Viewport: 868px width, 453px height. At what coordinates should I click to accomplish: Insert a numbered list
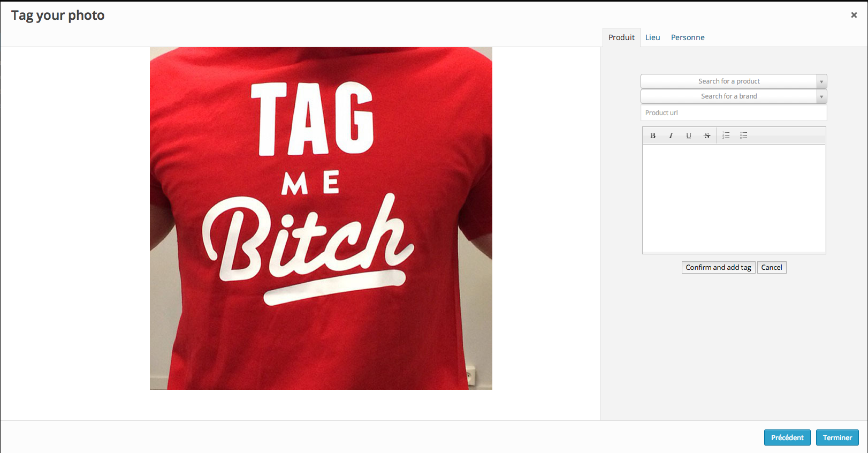coord(726,135)
